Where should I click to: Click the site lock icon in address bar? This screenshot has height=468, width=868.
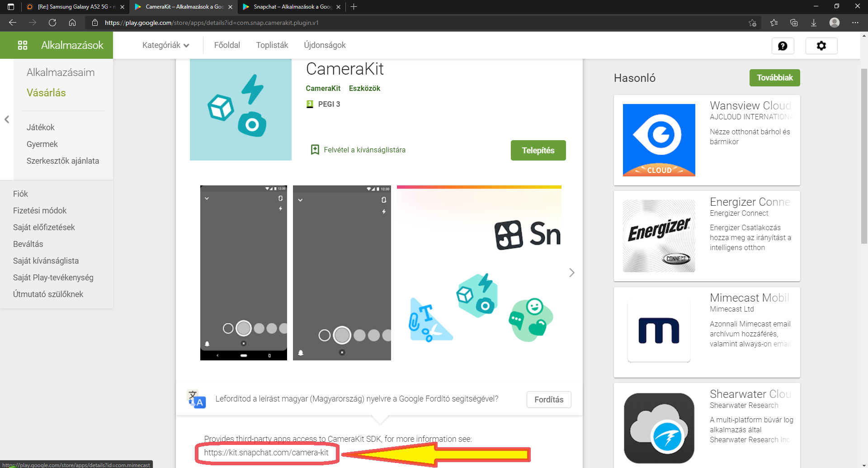click(95, 23)
